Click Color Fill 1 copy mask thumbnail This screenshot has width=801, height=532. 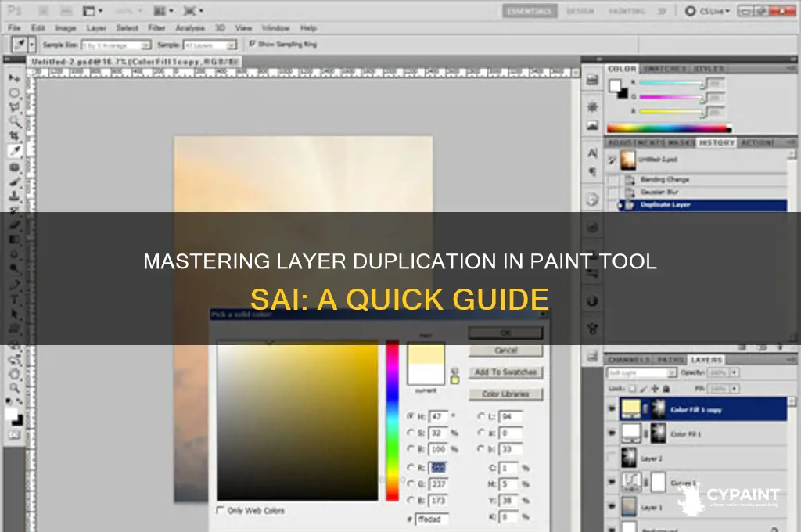pyautogui.click(x=658, y=409)
